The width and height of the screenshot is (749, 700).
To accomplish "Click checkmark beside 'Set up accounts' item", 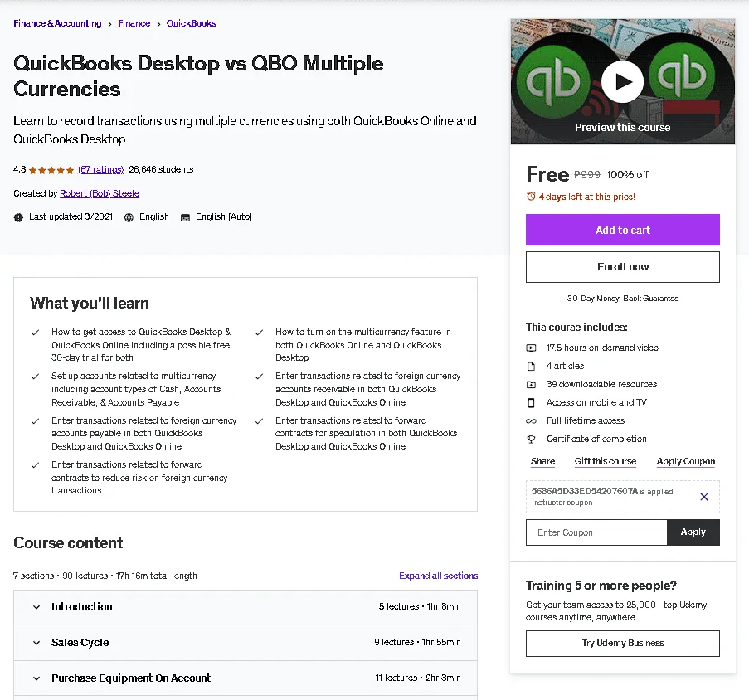I will coord(35,377).
